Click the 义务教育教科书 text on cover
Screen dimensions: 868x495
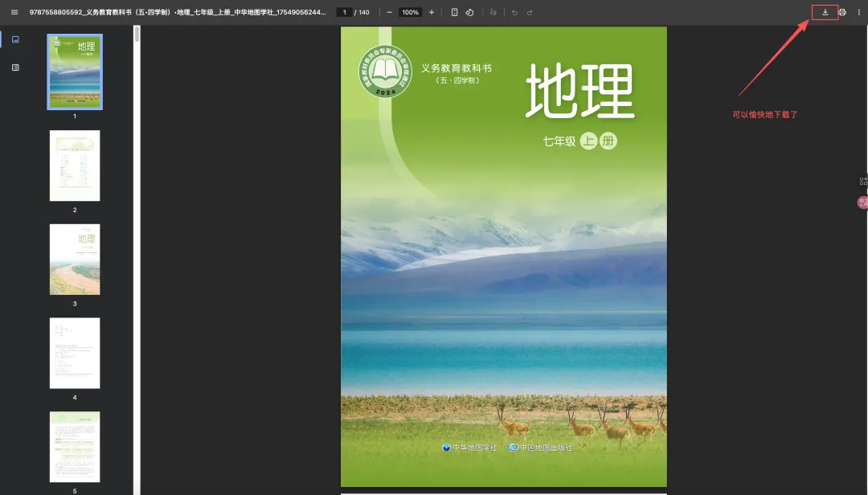tap(457, 68)
